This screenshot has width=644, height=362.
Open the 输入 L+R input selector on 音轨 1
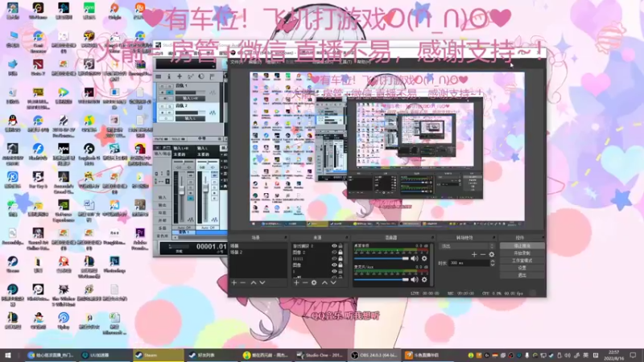(191, 98)
